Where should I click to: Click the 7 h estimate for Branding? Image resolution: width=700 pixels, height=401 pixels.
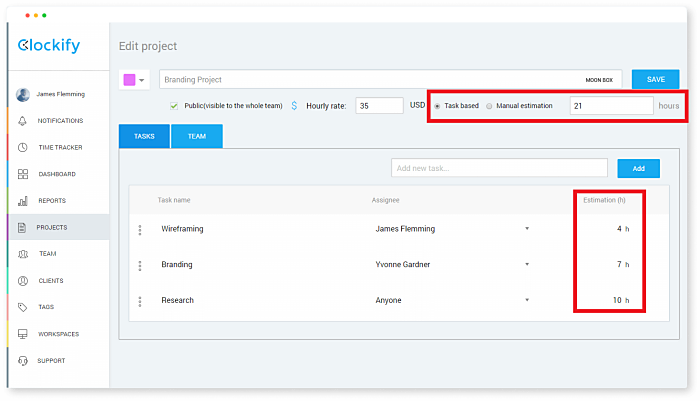[x=623, y=264]
